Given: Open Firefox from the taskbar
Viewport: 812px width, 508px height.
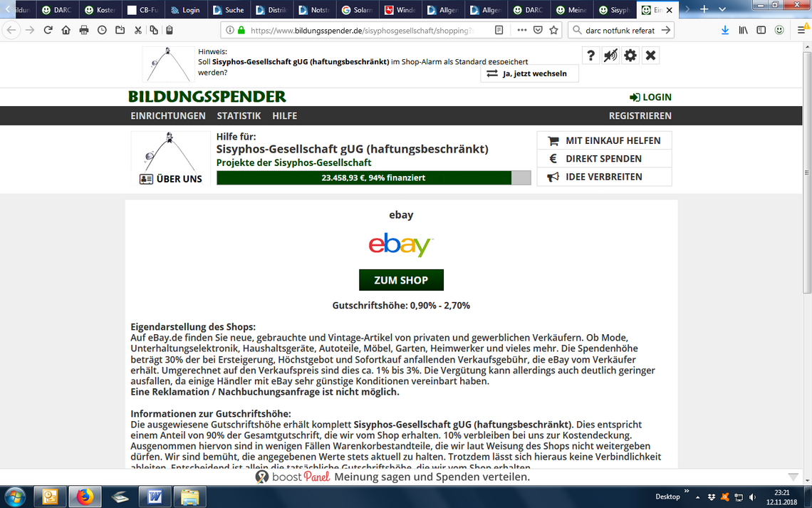Looking at the screenshot, I should (85, 497).
